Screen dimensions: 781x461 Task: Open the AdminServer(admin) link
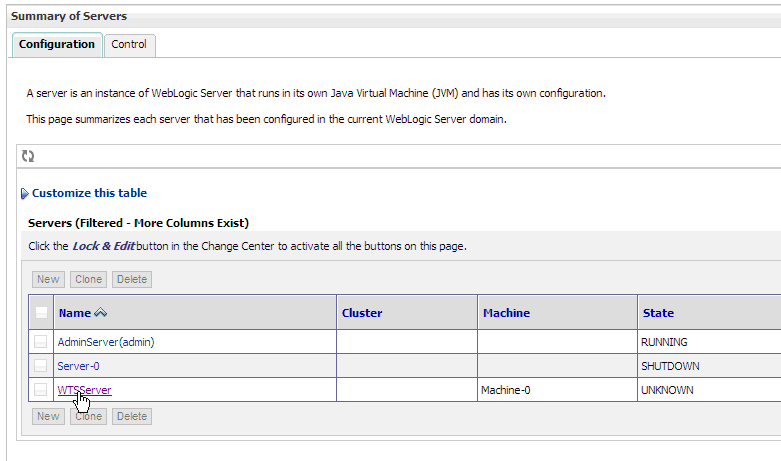pos(106,342)
